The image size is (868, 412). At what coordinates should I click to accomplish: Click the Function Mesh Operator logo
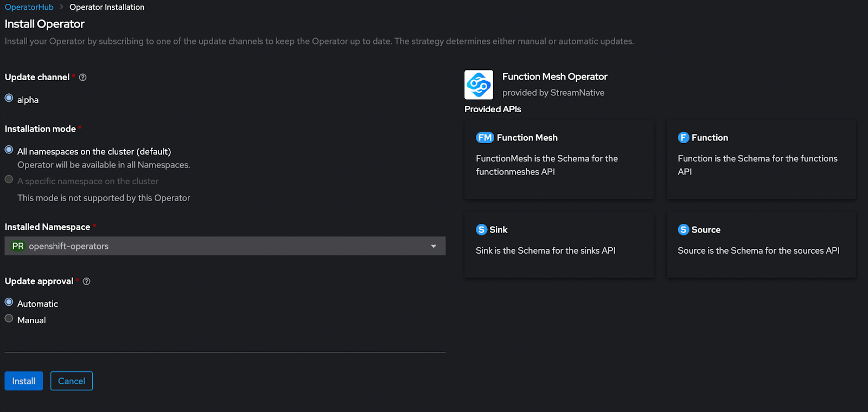tap(478, 85)
